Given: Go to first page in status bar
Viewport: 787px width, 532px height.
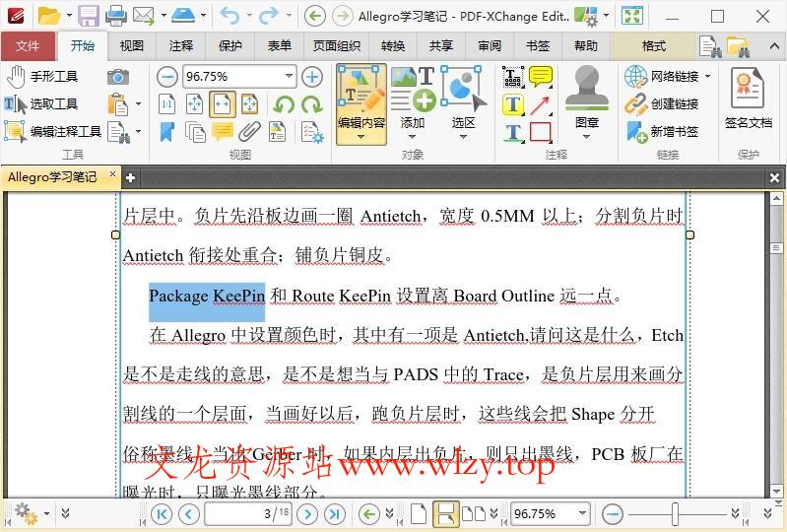Looking at the screenshot, I should coord(162,514).
